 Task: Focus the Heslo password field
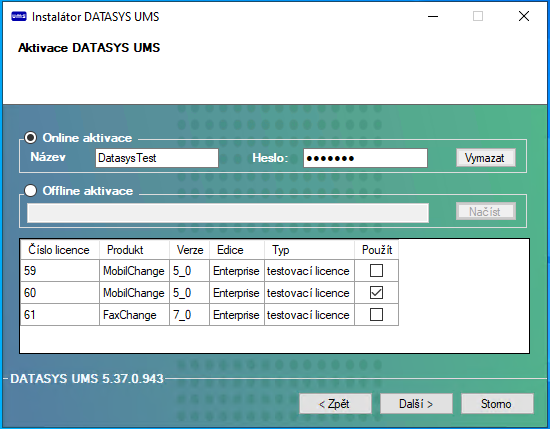click(365, 158)
